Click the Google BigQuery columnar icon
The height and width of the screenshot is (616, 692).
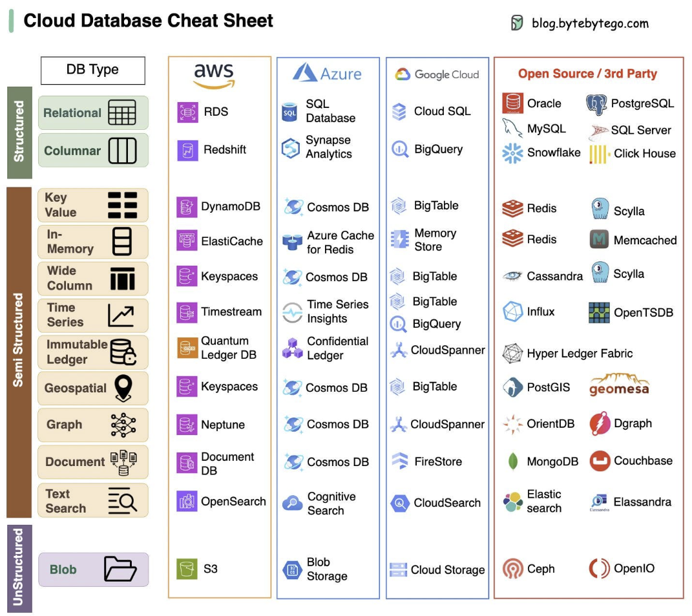click(400, 149)
